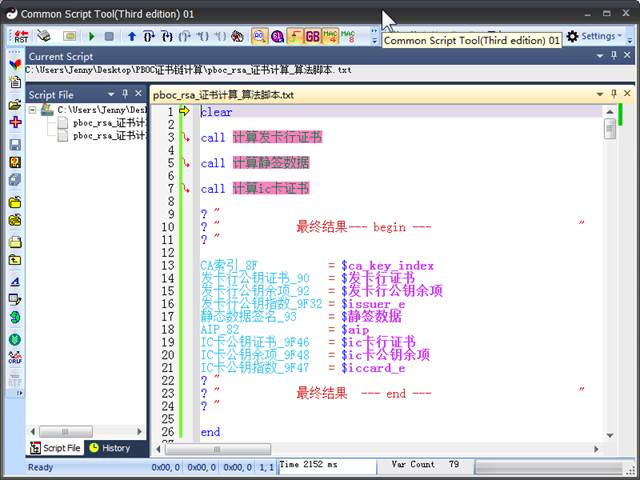The image size is (640, 480).
Task: Click the floppy disk save sidebar icon
Action: pos(15,145)
